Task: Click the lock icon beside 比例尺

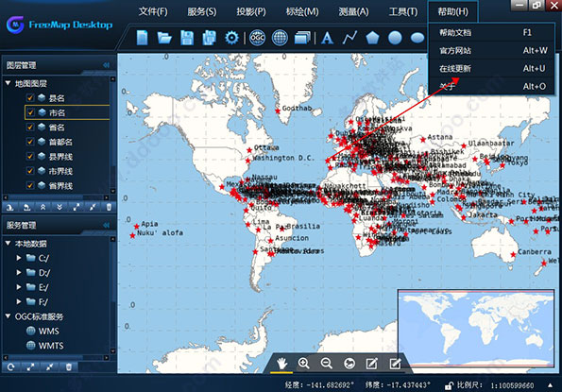Action: [x=448, y=385]
